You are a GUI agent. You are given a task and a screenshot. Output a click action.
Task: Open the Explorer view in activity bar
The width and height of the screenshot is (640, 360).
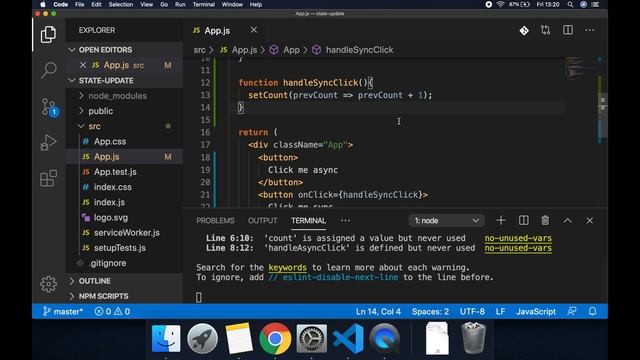coord(48,35)
